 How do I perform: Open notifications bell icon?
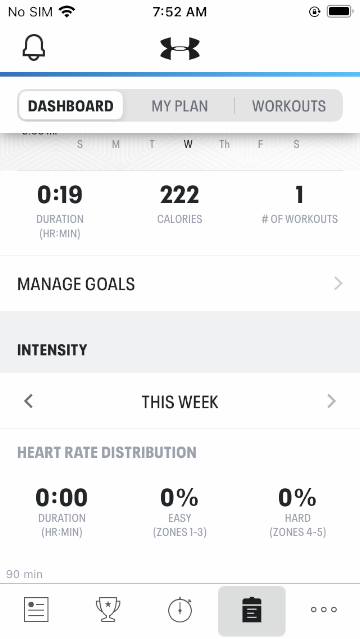tap(33, 48)
